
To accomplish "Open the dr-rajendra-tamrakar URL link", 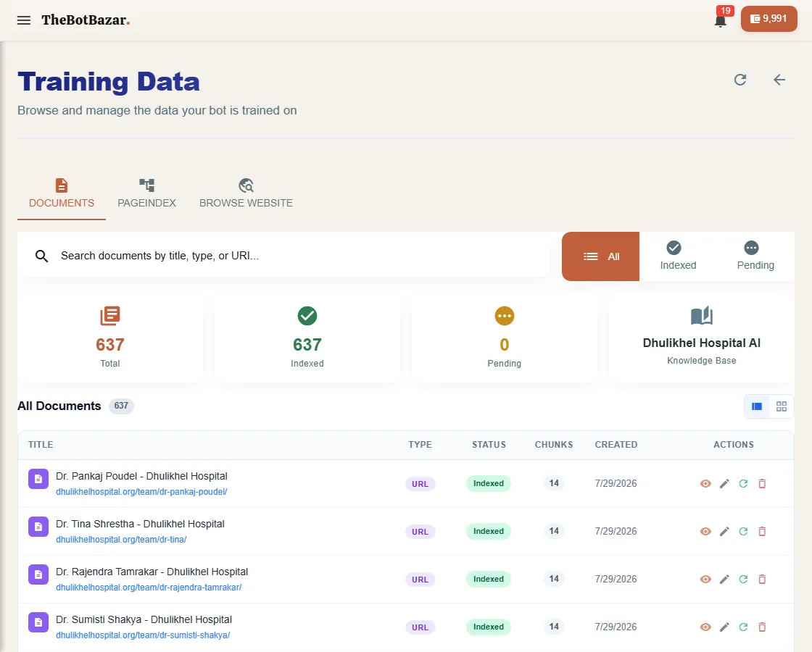I will pyautogui.click(x=149, y=588).
